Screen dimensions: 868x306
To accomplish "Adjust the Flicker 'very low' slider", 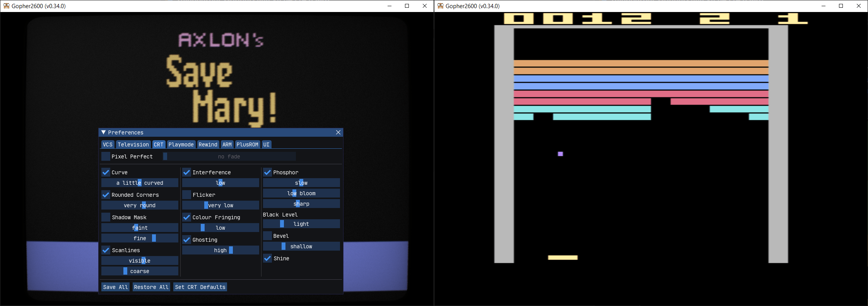I will click(220, 205).
